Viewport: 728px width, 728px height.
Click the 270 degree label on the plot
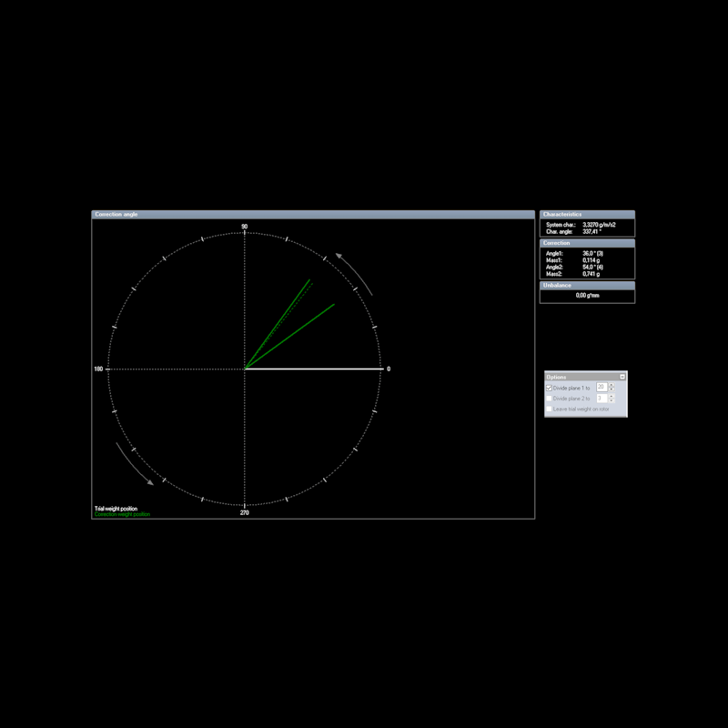244,512
